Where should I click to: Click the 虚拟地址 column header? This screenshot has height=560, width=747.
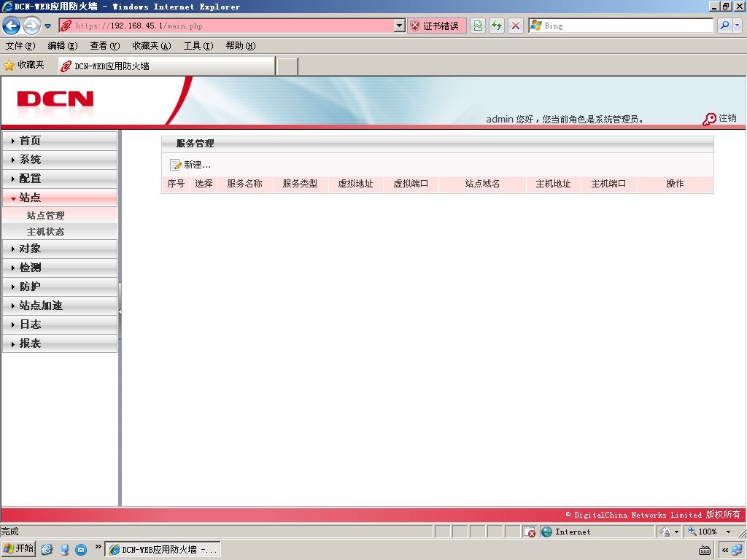pyautogui.click(x=355, y=183)
